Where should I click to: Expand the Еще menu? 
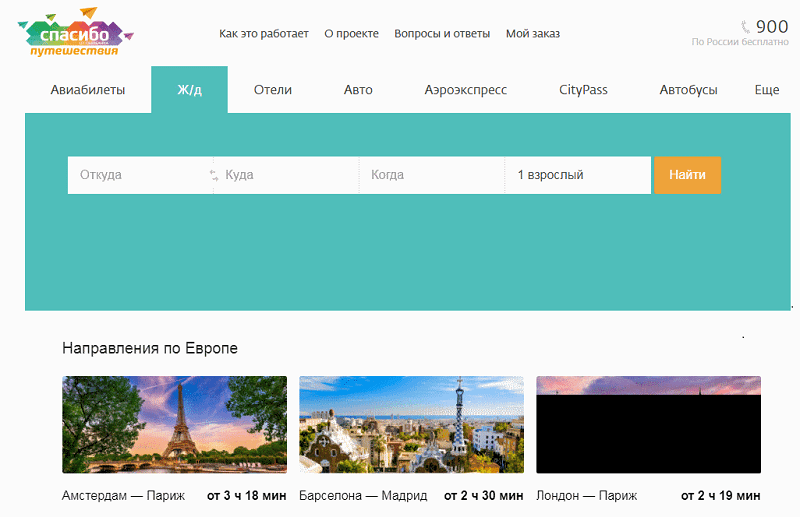click(x=767, y=90)
